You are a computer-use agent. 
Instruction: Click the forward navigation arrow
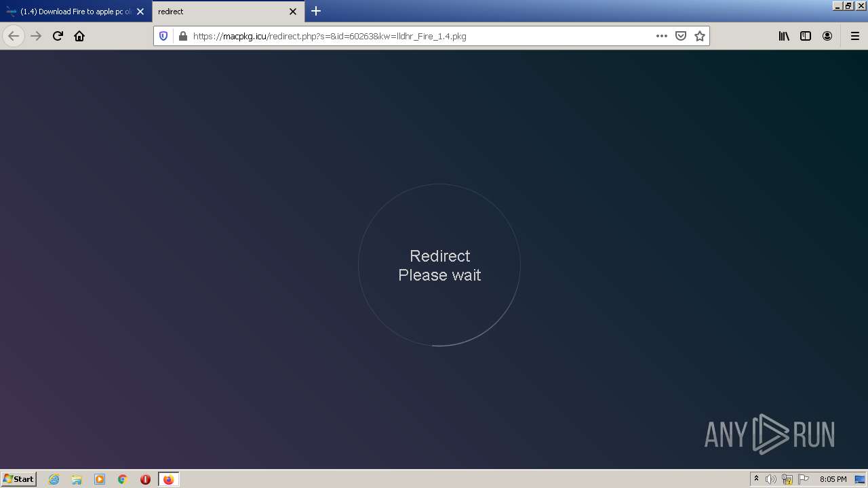tap(36, 36)
